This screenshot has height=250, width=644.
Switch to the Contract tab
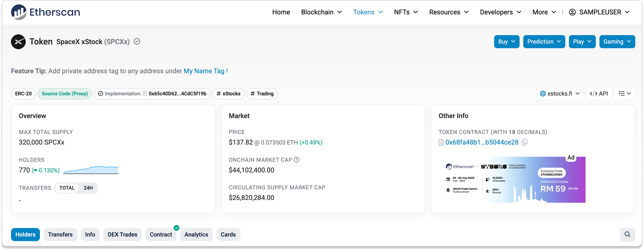tap(161, 235)
